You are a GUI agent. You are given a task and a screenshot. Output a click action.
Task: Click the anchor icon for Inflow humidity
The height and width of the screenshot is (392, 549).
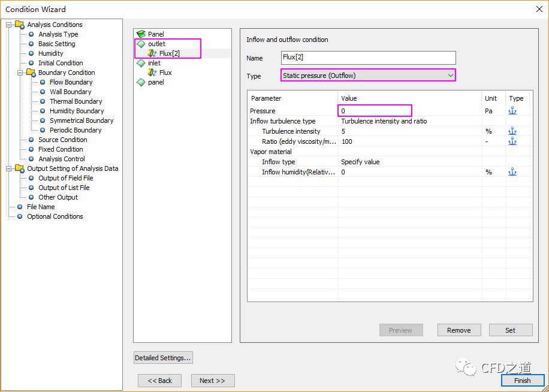point(512,172)
